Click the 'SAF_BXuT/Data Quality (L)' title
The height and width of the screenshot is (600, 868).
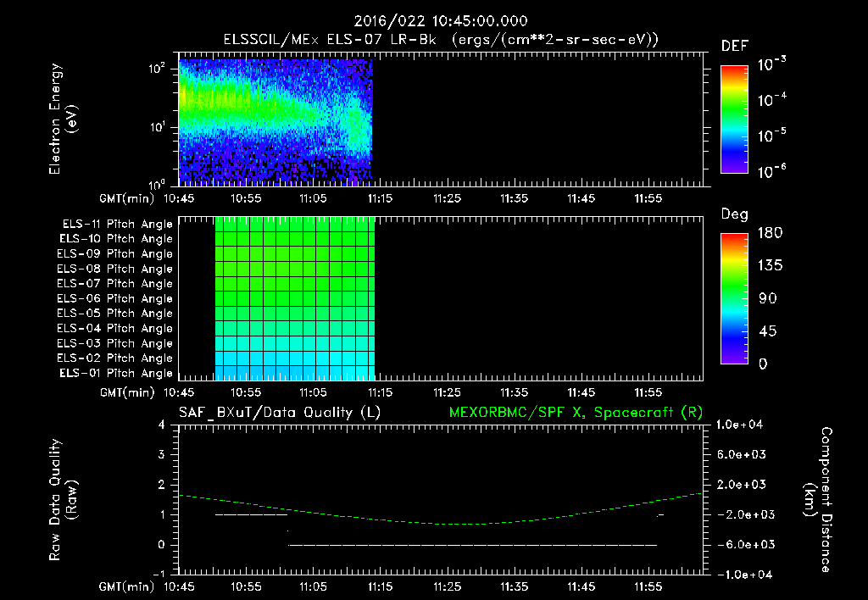click(x=280, y=413)
